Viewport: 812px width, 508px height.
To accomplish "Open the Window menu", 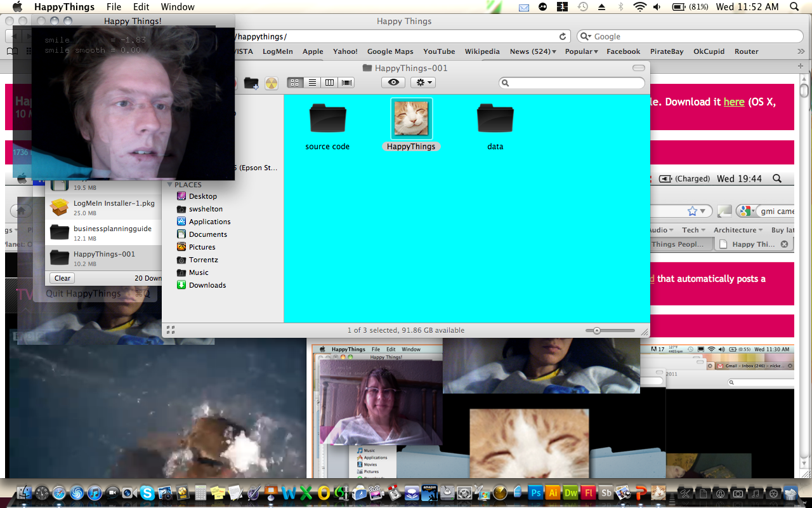I will coord(178,7).
